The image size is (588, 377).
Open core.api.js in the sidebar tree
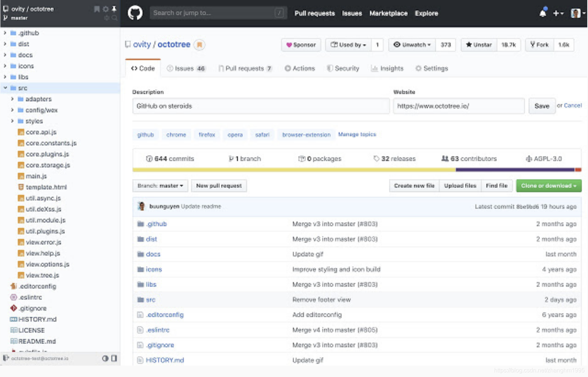click(x=41, y=132)
